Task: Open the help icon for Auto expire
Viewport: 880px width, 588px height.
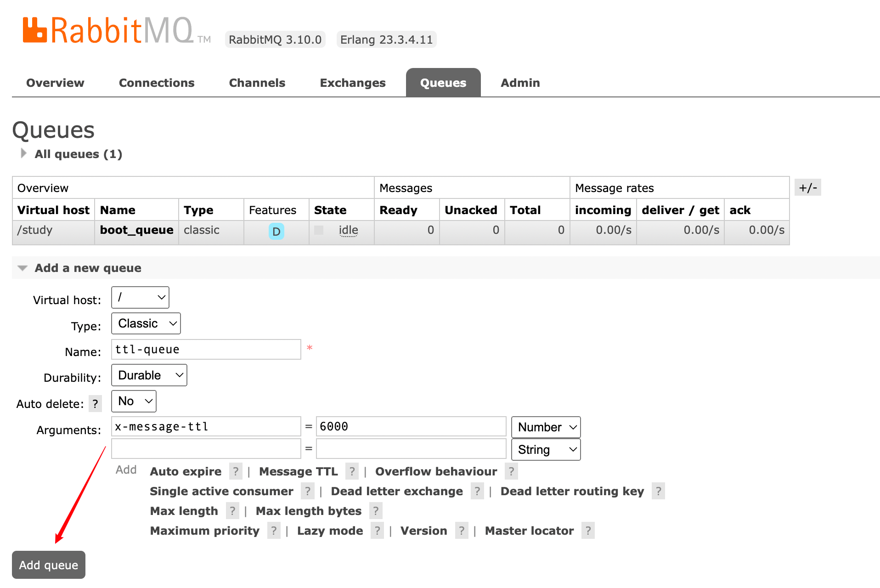Action: (x=236, y=471)
